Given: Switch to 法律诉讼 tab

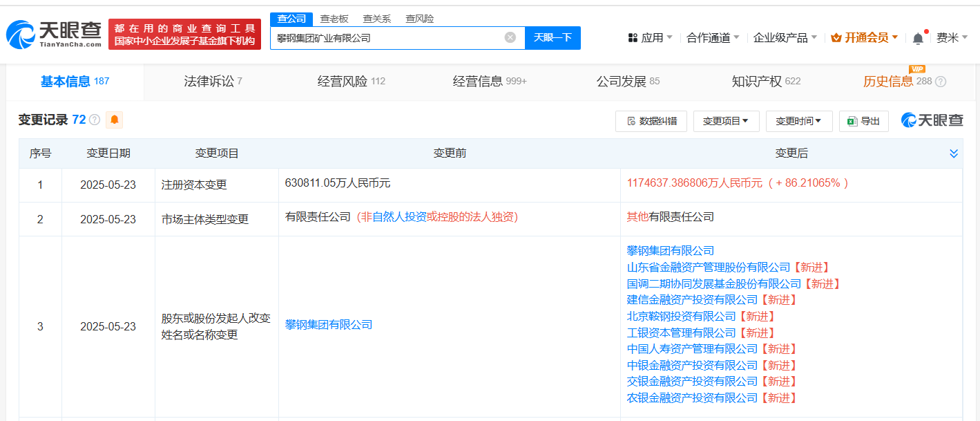Looking at the screenshot, I should click(213, 82).
